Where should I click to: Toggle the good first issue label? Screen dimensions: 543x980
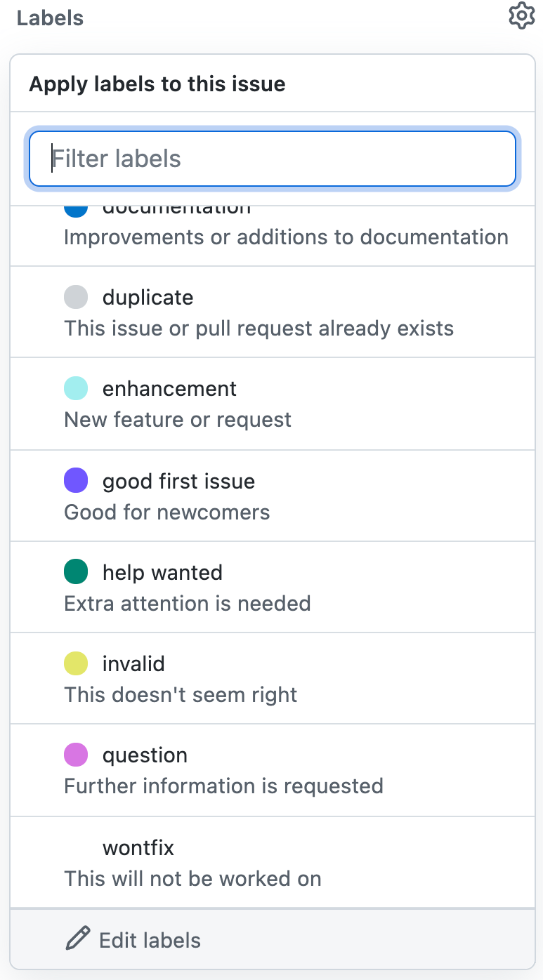click(x=273, y=496)
